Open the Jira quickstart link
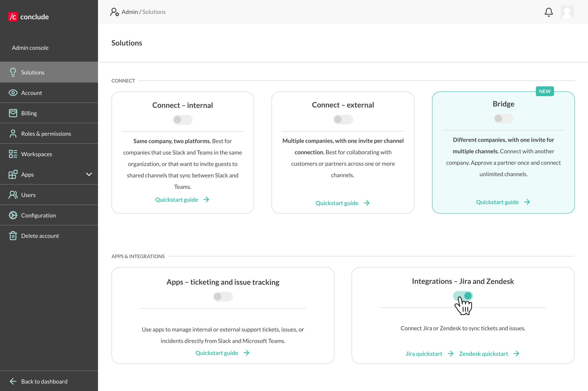Screen dimensions: 588x391 coord(424,353)
